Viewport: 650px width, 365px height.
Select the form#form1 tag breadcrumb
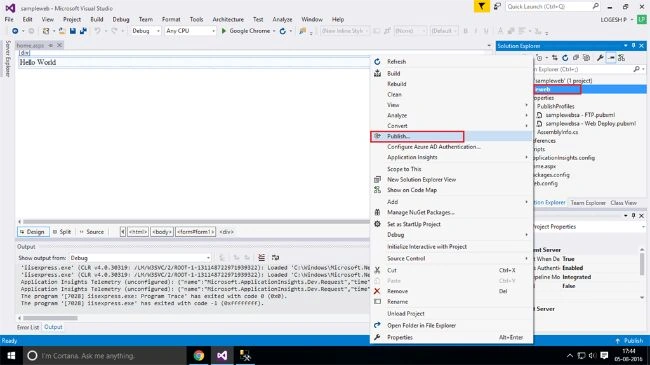pyautogui.click(x=196, y=232)
